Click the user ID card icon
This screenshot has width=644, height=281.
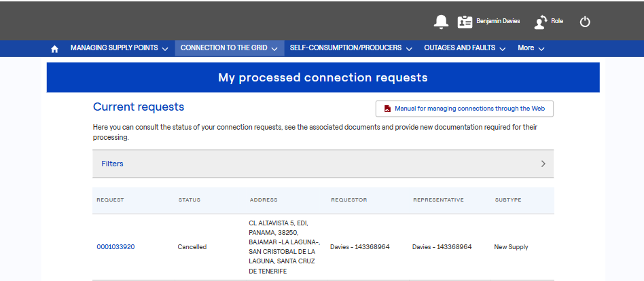click(465, 22)
